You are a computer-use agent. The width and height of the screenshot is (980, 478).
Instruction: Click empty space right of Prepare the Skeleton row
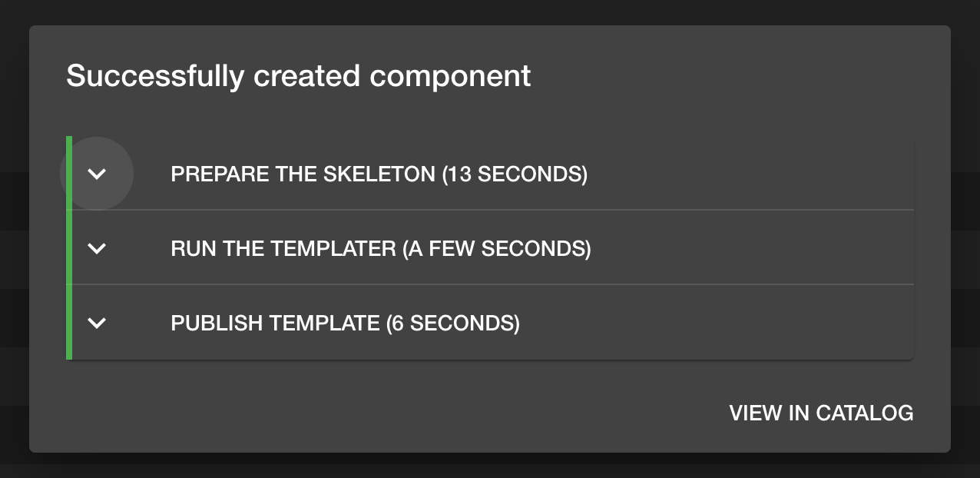[x=753, y=174]
